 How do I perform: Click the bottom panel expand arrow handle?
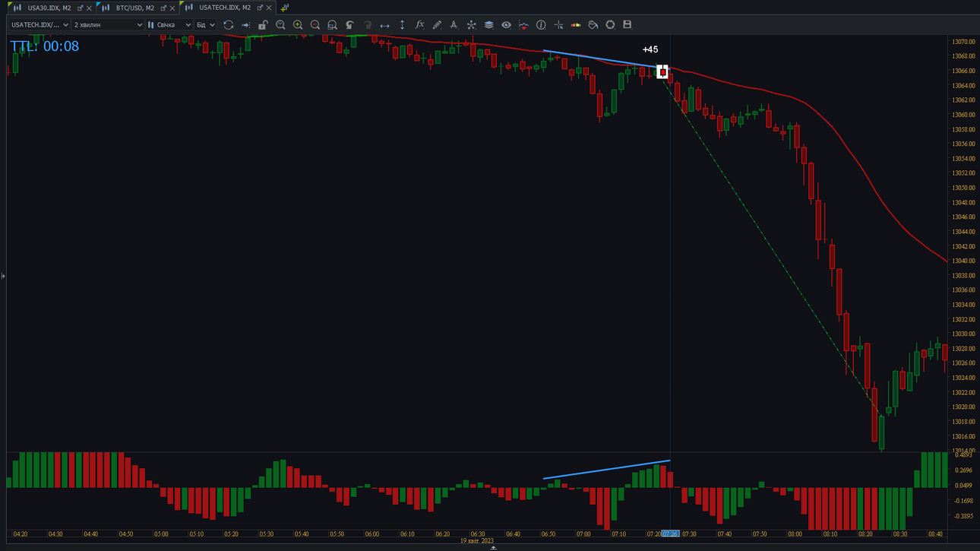coord(493,548)
